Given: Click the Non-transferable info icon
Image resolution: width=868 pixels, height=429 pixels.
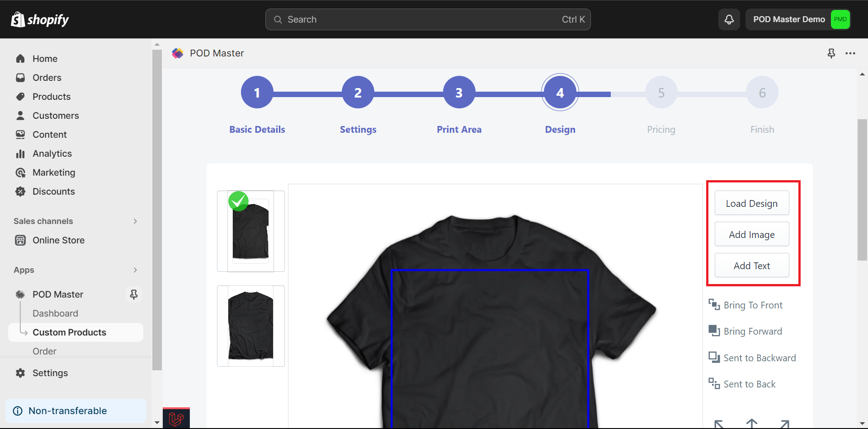Looking at the screenshot, I should coord(18,411).
